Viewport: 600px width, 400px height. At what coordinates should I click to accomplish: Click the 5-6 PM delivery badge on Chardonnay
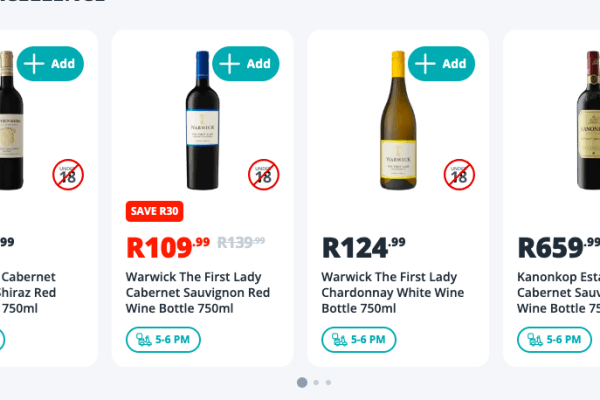358,340
